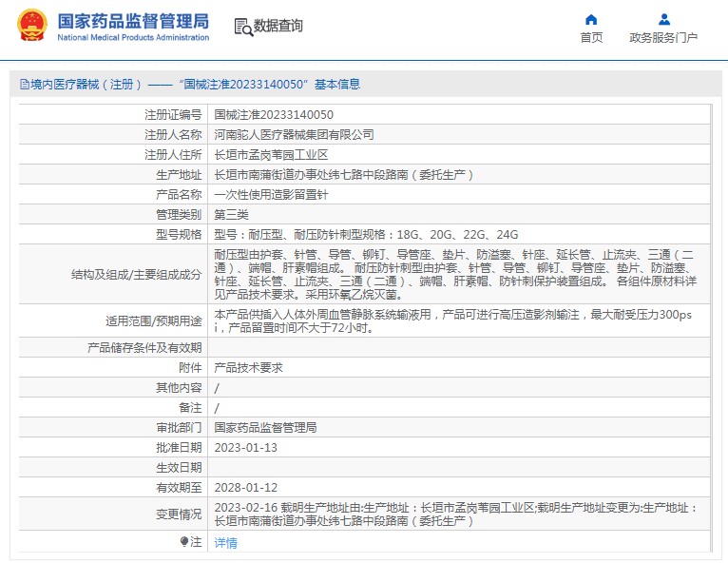Screen dimensions: 728x563
Task: Click the 政务服务门户 person icon
Action: 664,20
